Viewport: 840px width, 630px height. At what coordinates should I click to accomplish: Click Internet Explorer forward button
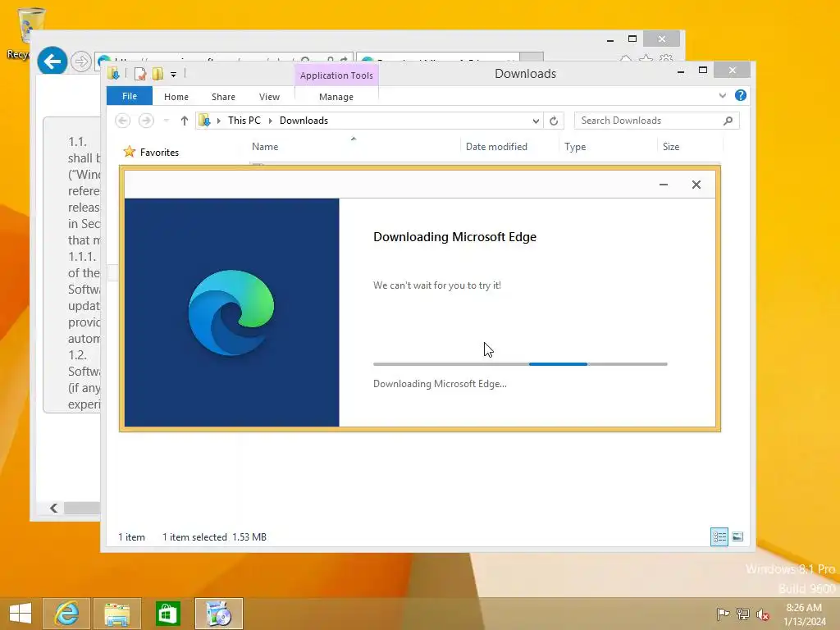pyautogui.click(x=81, y=62)
